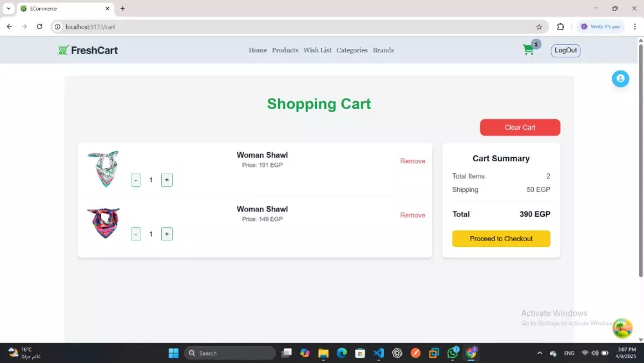The image size is (644, 363).
Task: Click the Shopping Cart heading
Action: pyautogui.click(x=319, y=104)
